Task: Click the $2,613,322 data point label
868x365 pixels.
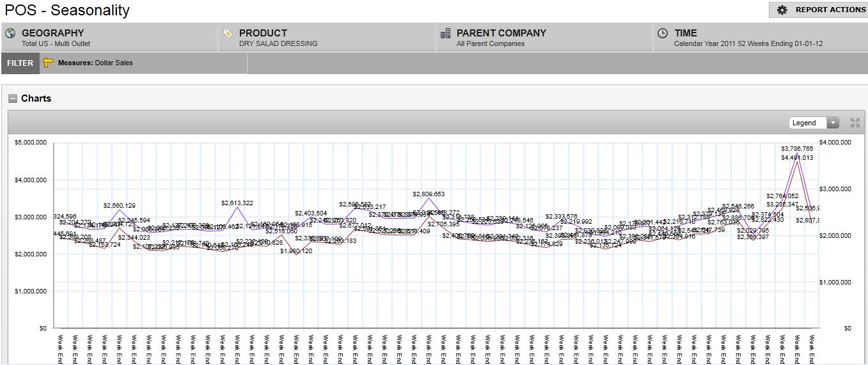Action: click(x=237, y=203)
